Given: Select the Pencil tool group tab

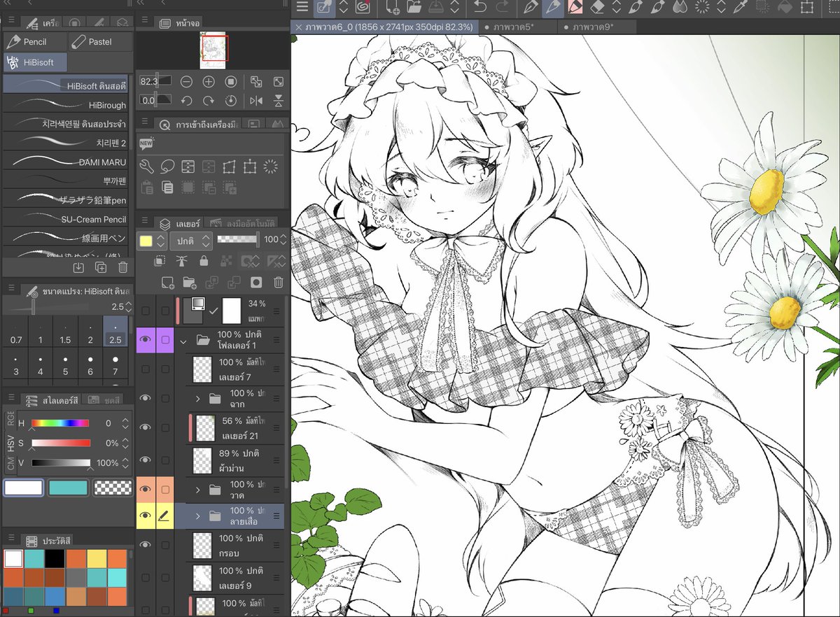Looking at the screenshot, I should point(35,41).
